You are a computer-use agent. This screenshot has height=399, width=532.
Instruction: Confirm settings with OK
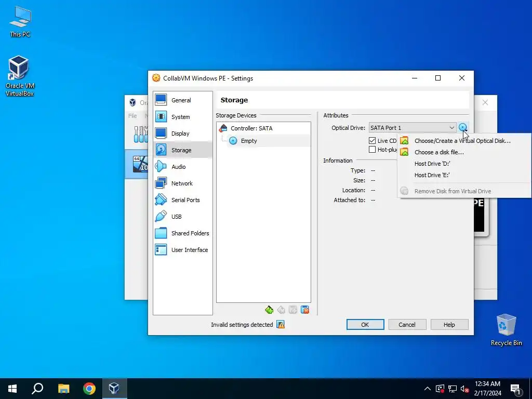tap(365, 325)
